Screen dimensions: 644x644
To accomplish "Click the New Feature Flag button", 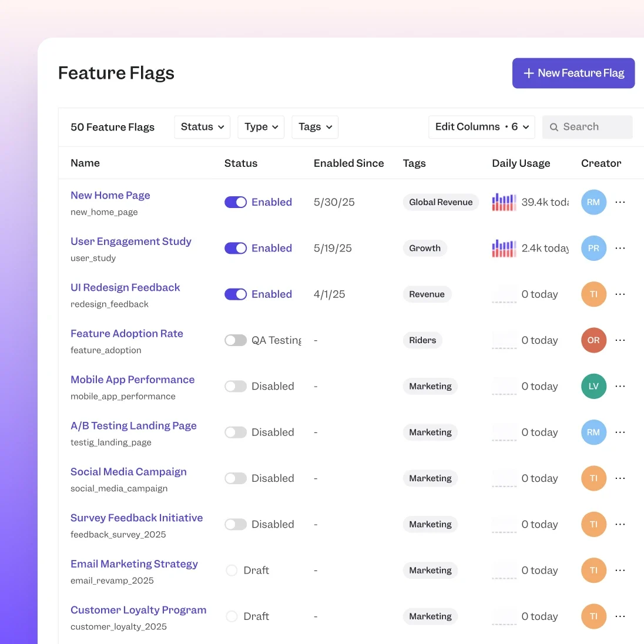I will tap(573, 73).
